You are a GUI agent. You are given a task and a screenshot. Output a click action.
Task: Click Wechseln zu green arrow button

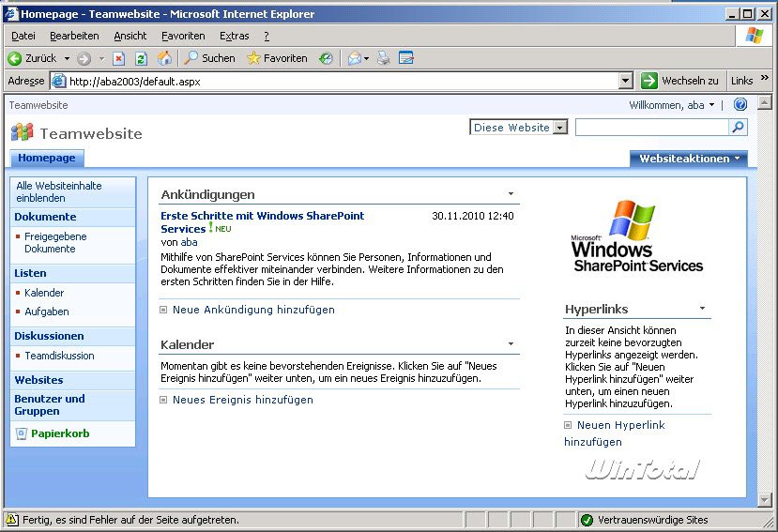point(649,81)
